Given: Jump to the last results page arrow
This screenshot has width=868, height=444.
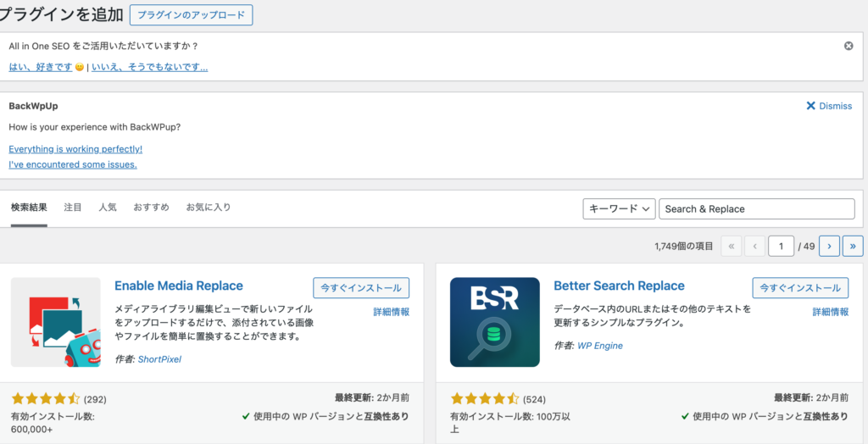Looking at the screenshot, I should tap(853, 247).
